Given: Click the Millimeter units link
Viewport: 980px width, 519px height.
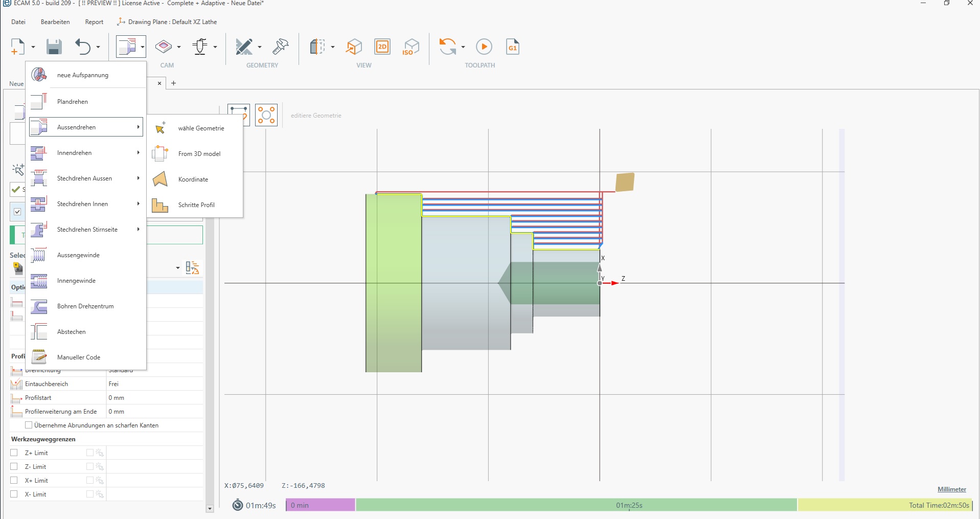Looking at the screenshot, I should (x=951, y=489).
